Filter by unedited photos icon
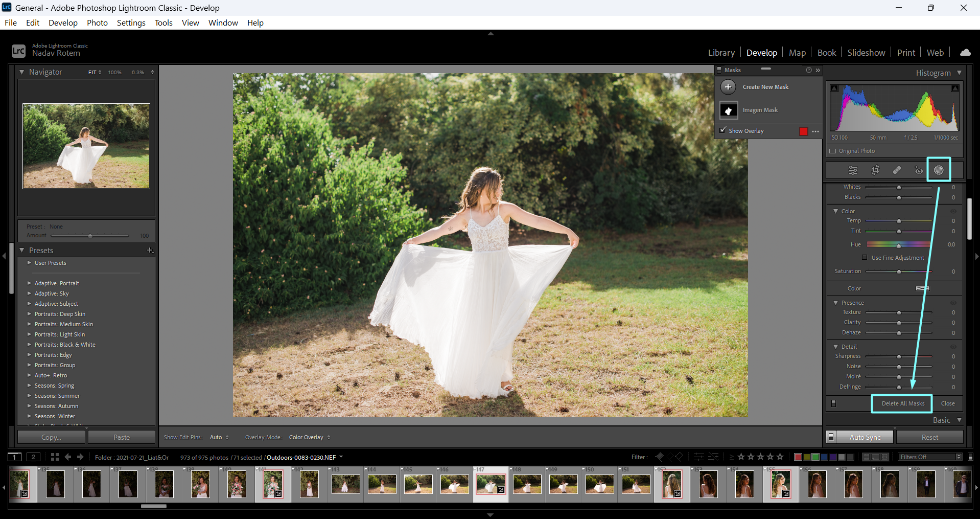 pyautogui.click(x=713, y=457)
